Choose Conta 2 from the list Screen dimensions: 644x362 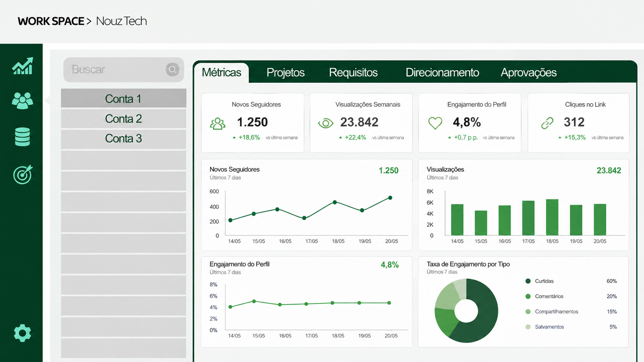click(x=124, y=118)
